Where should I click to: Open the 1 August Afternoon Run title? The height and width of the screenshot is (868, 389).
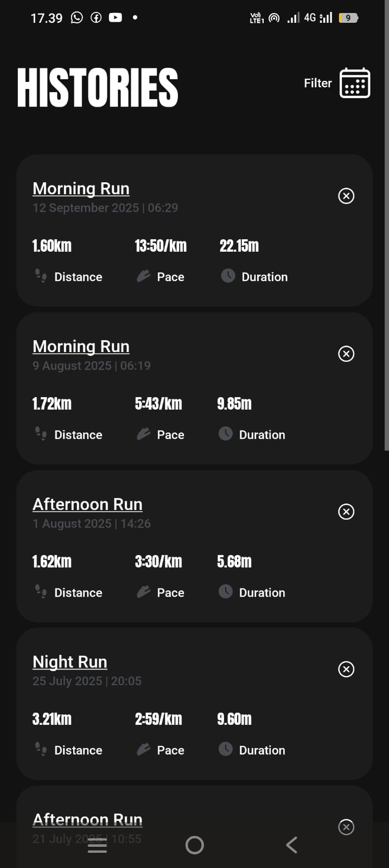click(87, 504)
